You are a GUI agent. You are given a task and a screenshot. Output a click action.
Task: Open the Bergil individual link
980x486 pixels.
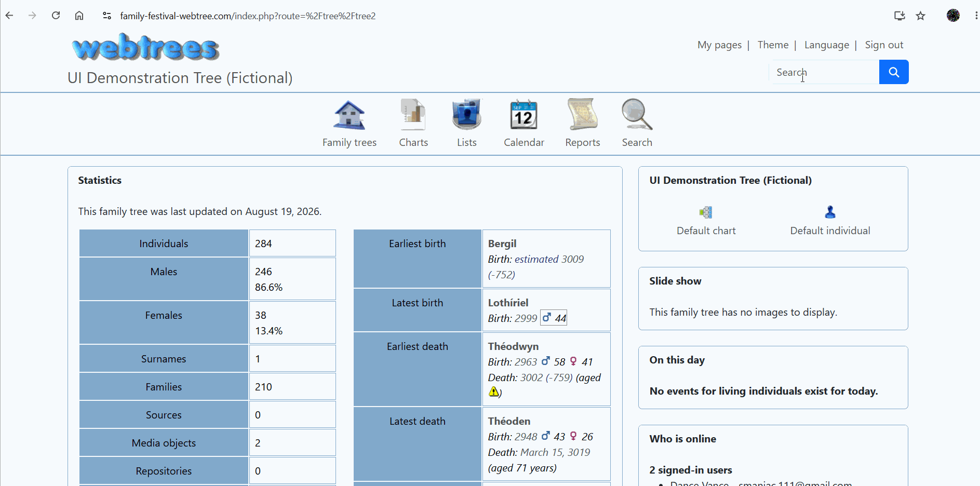tap(502, 244)
